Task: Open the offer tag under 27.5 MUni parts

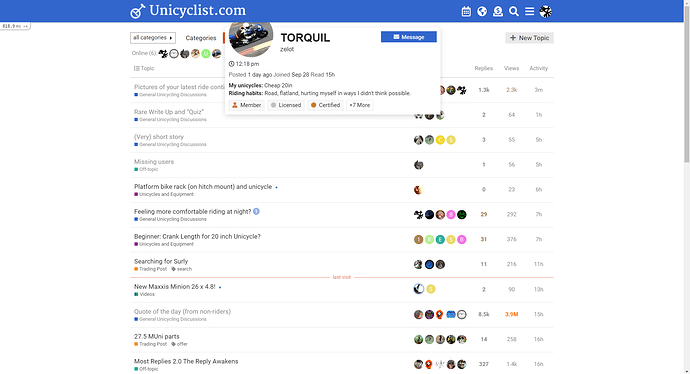Action: pyautogui.click(x=180, y=344)
